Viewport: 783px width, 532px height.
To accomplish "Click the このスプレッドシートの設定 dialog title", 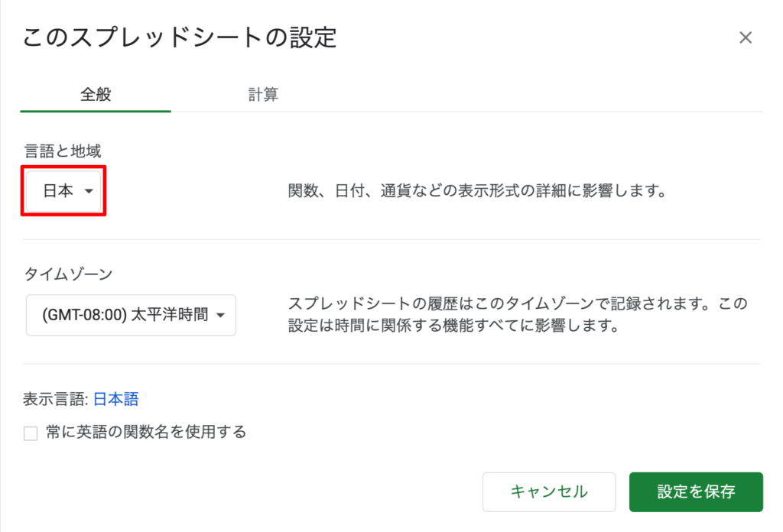I will tap(180, 37).
